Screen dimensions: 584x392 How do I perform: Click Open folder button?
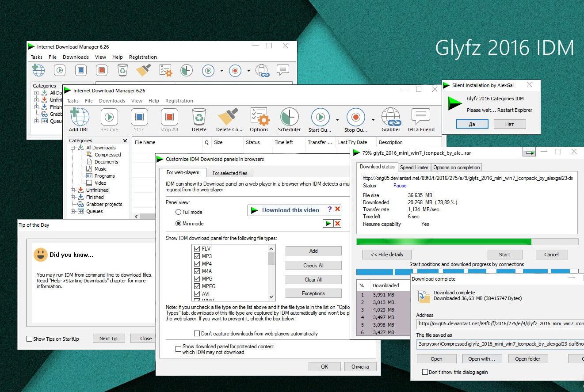[528, 359]
